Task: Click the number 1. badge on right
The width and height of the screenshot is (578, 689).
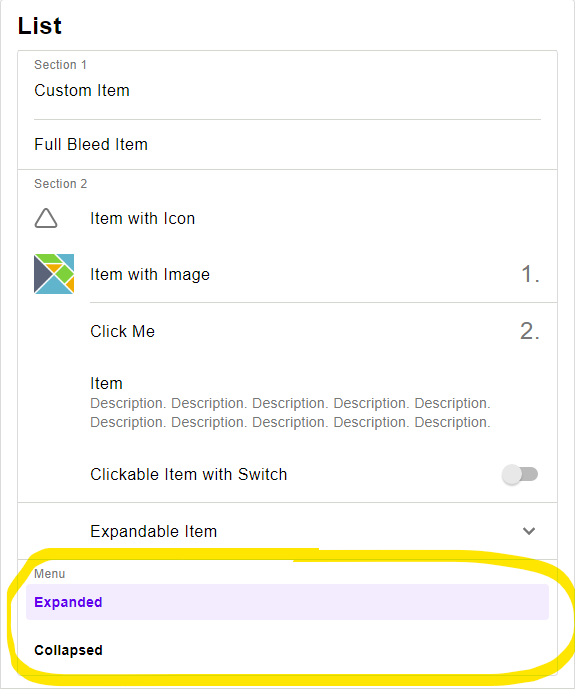Action: click(530, 274)
